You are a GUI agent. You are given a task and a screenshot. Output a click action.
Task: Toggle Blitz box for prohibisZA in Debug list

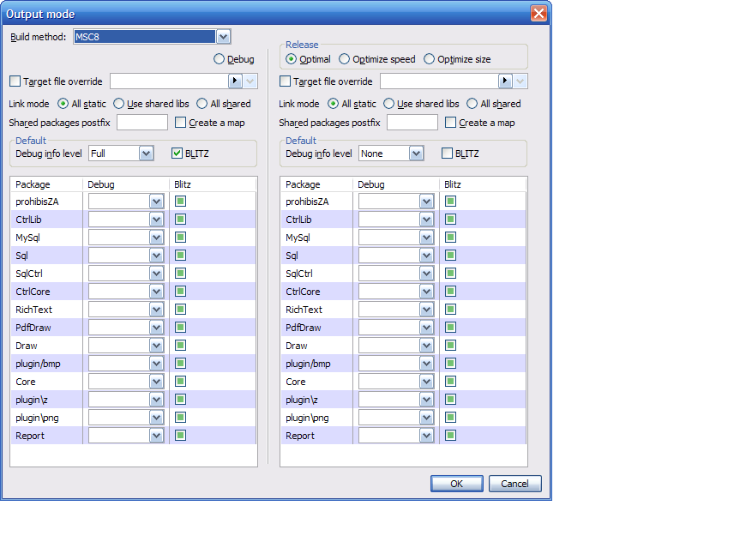[180, 201]
